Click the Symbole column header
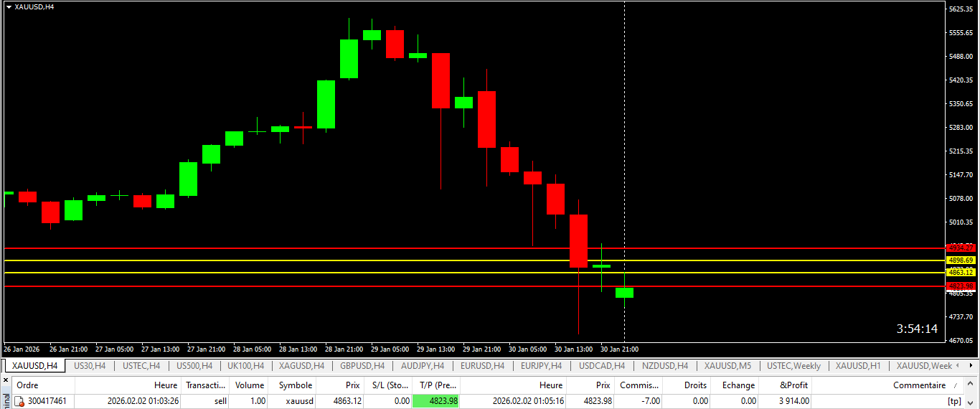The height and width of the screenshot is (409, 980). click(x=296, y=385)
